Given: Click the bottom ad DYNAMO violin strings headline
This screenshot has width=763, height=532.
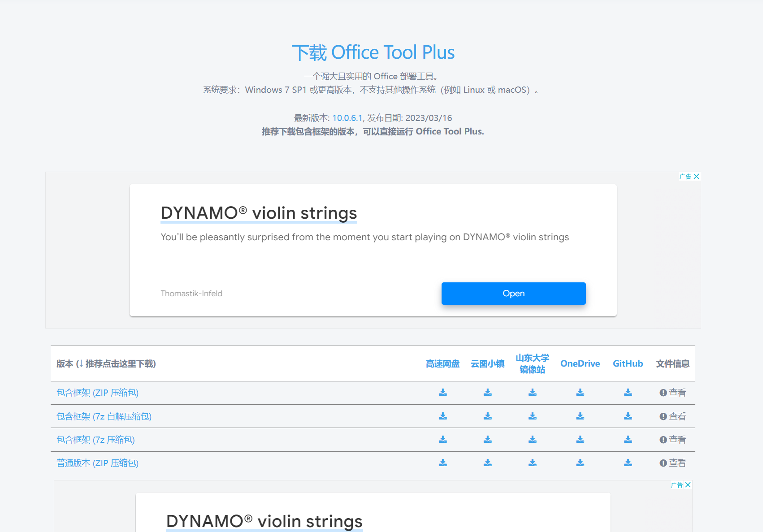Looking at the screenshot, I should tap(264, 521).
